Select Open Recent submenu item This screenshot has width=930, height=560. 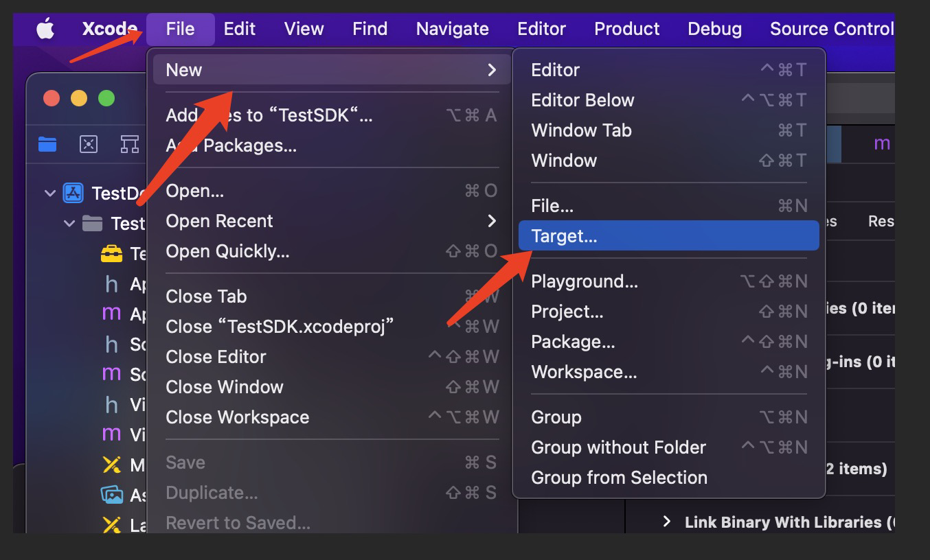332,221
